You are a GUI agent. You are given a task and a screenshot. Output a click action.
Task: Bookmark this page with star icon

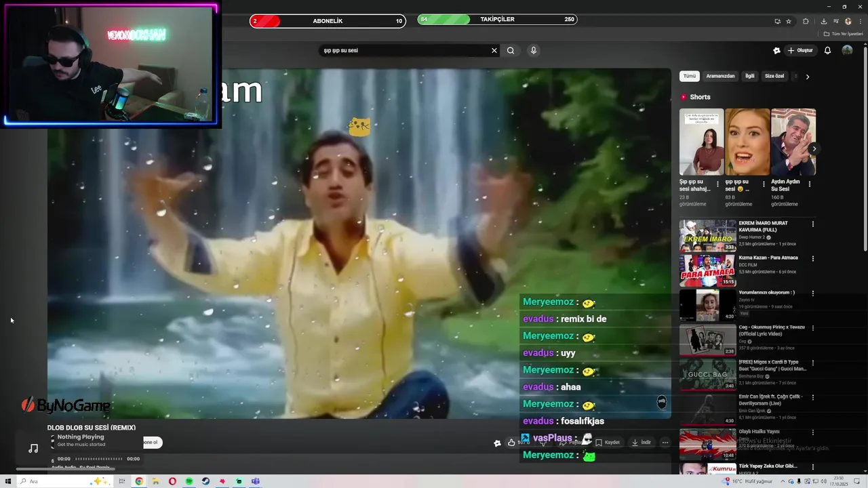[789, 21]
